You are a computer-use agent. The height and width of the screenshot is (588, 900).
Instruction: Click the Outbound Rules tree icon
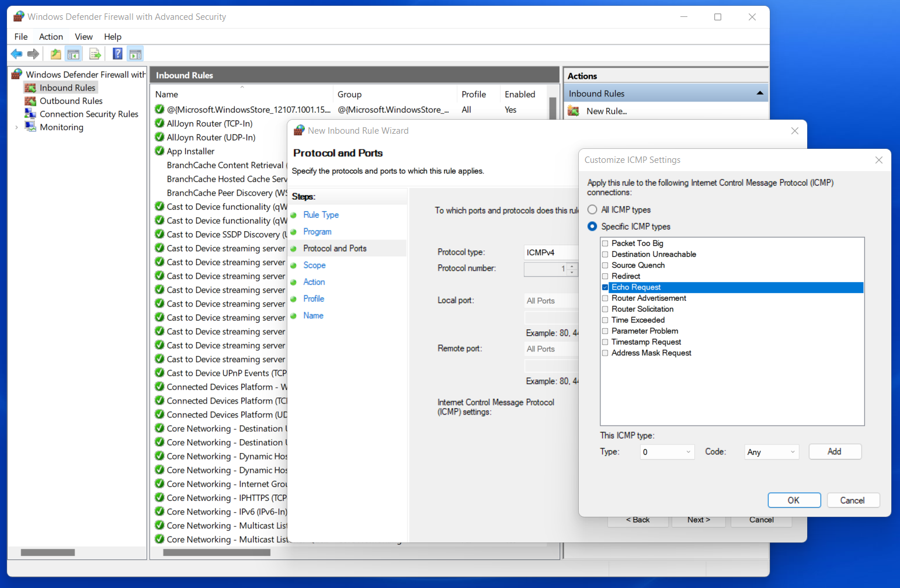[x=30, y=101]
